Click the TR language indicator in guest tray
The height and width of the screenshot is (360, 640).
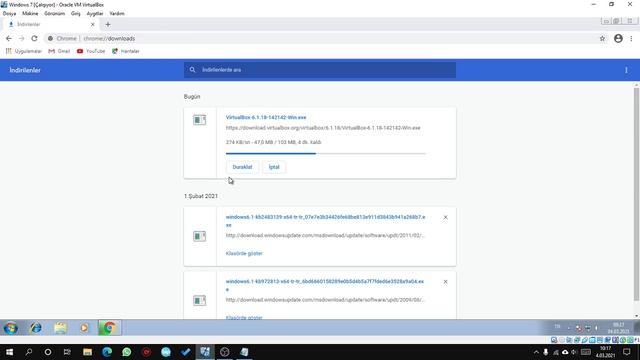tap(557, 327)
